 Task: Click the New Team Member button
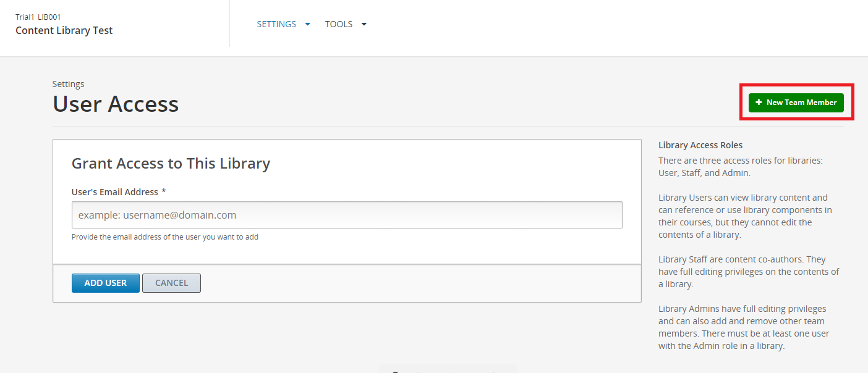coord(796,102)
